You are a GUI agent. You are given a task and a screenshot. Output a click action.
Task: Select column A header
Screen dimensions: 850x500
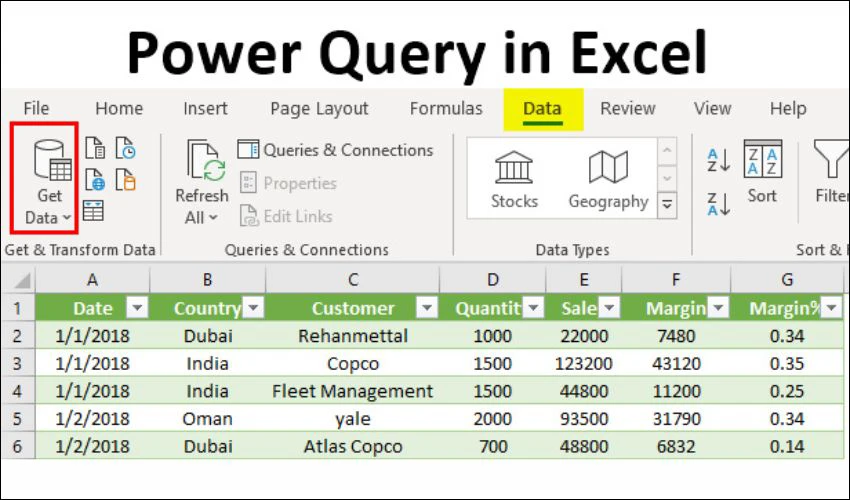tap(93, 280)
